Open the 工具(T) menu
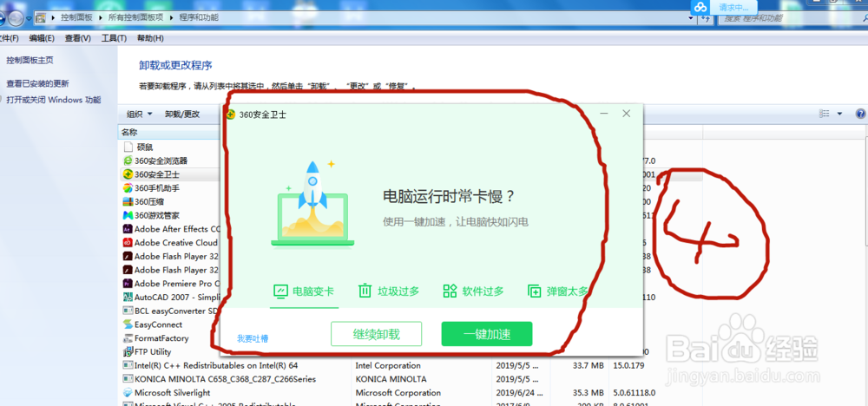The image size is (868, 406). point(114,38)
